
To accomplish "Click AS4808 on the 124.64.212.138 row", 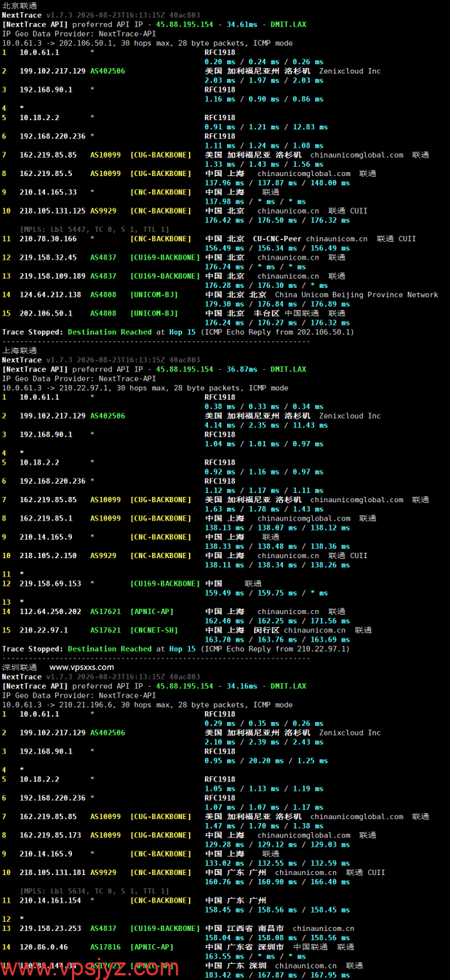I will click(103, 295).
